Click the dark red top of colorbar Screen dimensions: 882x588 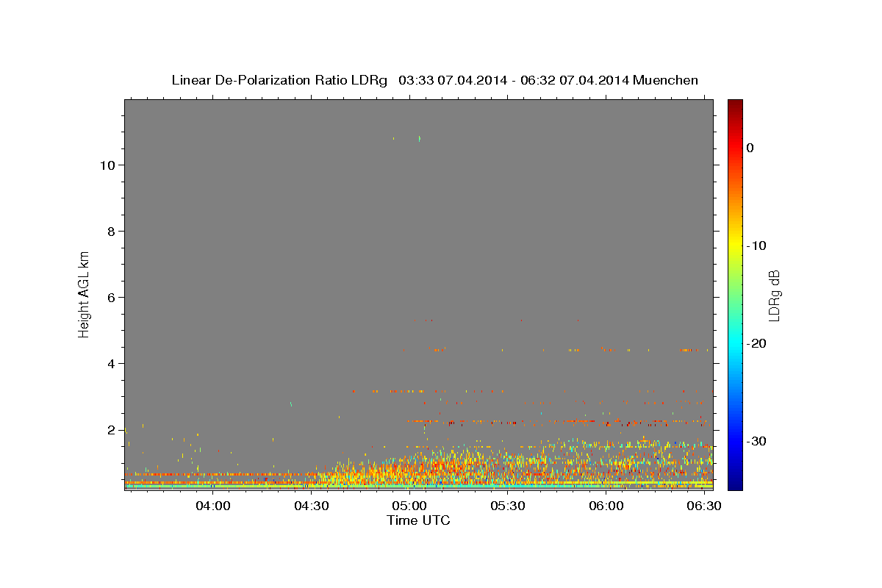pyautogui.click(x=735, y=105)
